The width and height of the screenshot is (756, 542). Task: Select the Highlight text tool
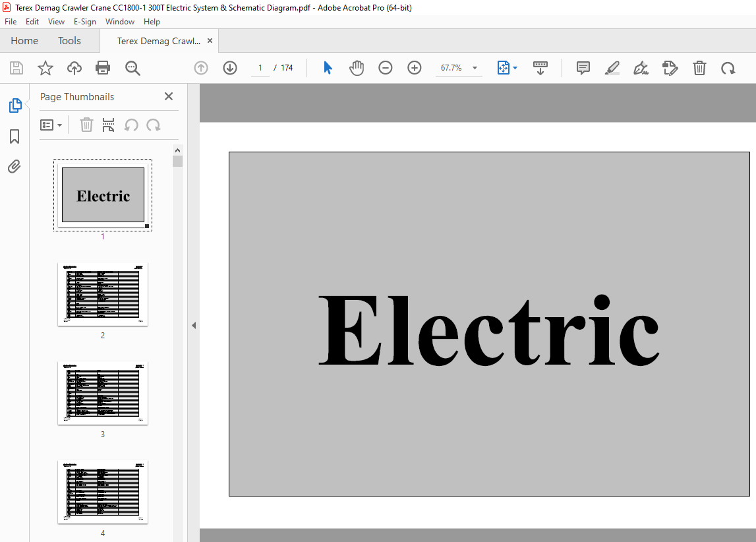click(x=612, y=68)
